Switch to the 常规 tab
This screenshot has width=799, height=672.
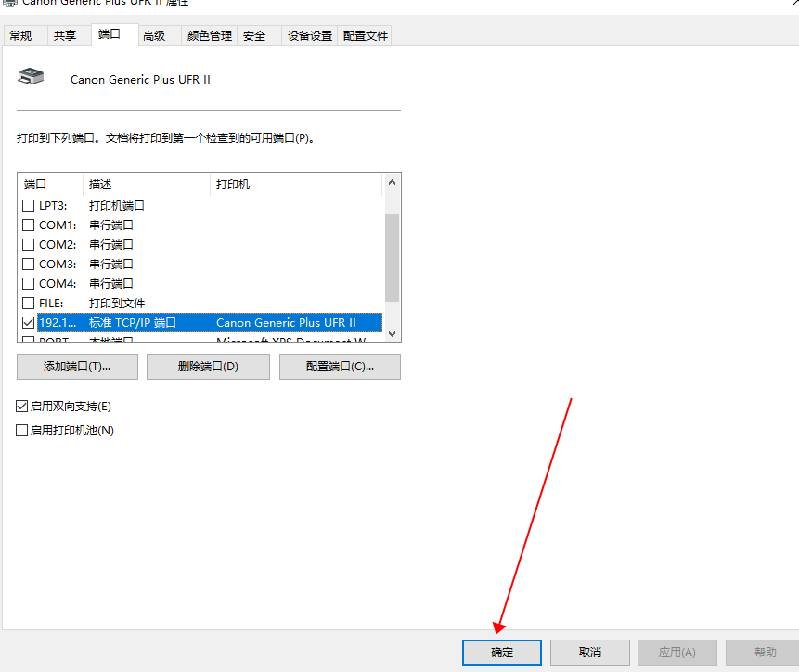[20, 36]
